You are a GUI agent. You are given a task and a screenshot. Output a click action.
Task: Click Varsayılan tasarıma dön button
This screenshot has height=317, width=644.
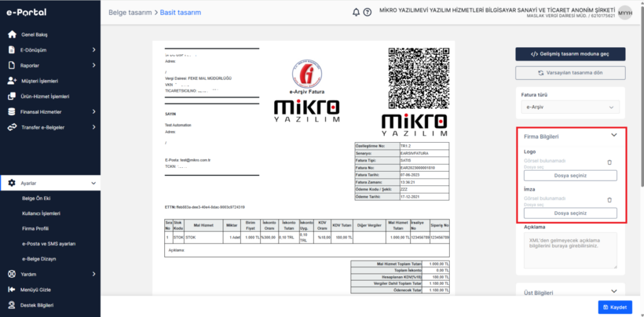click(570, 73)
